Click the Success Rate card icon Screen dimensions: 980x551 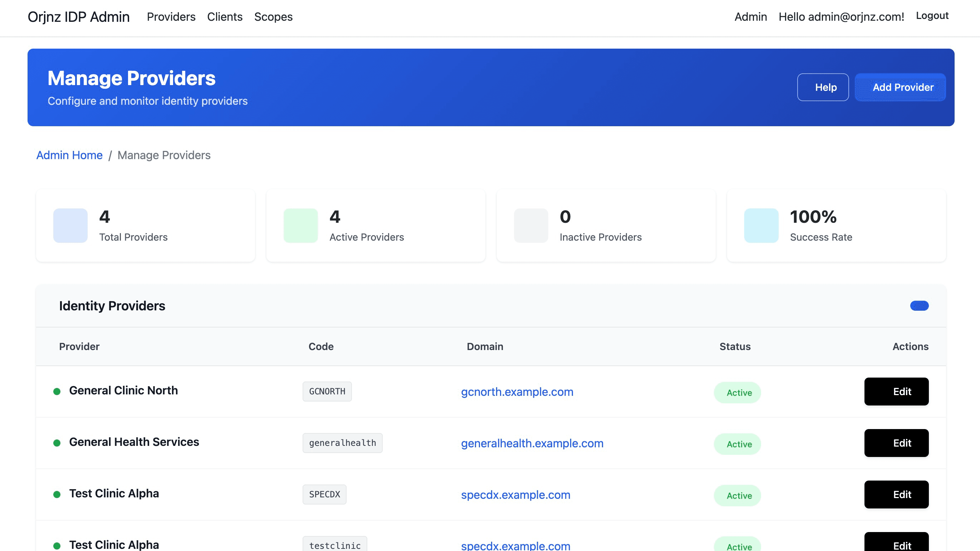point(761,226)
